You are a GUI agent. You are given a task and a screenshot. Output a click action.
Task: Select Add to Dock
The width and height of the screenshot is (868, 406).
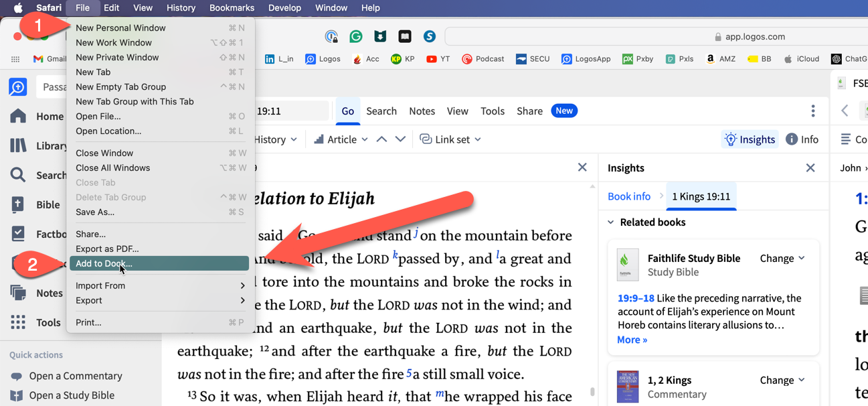[159, 264]
